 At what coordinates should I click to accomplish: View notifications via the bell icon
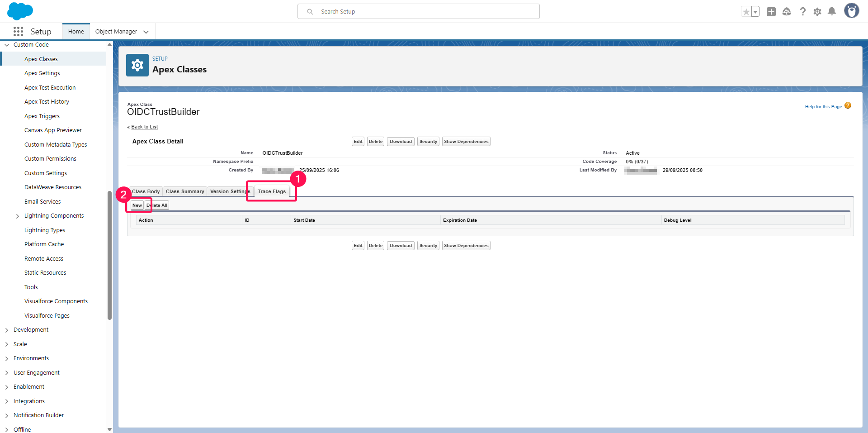832,12
